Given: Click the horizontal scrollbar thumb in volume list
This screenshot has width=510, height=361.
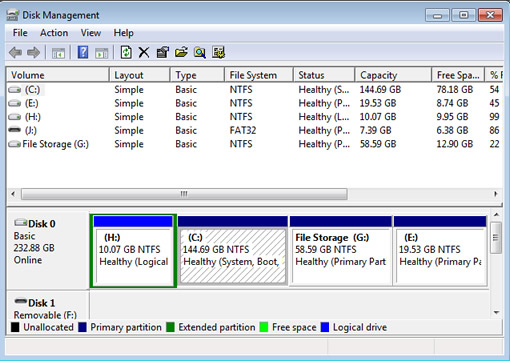Looking at the screenshot, I should (x=184, y=194).
